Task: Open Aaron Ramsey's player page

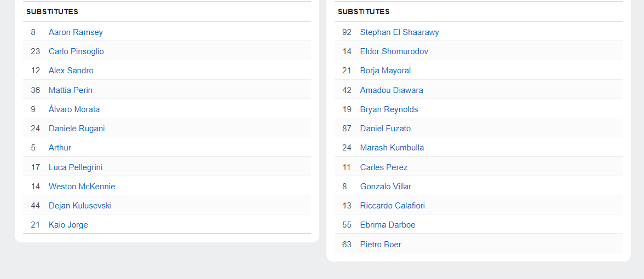Action: pyautogui.click(x=76, y=32)
